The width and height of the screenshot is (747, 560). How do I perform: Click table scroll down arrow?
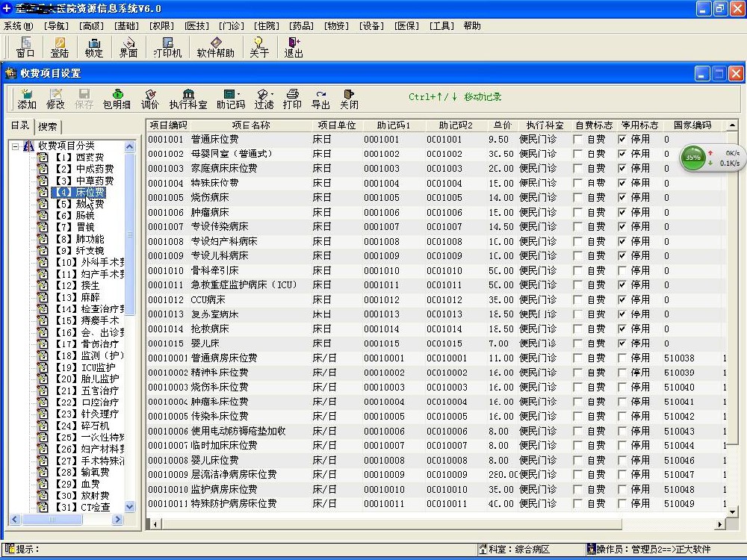coord(732,512)
